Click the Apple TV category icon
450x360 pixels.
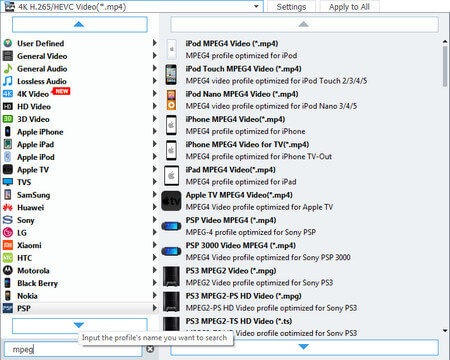pos(8,169)
